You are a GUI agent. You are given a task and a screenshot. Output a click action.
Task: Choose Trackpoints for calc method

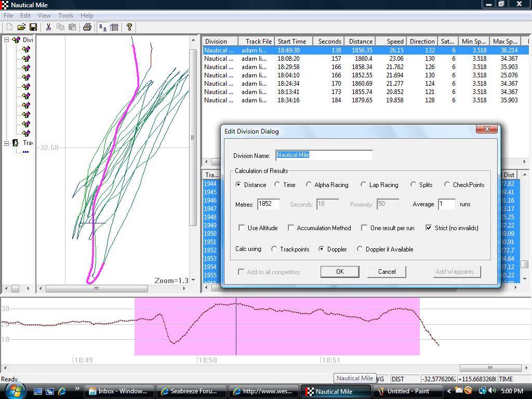click(274, 249)
